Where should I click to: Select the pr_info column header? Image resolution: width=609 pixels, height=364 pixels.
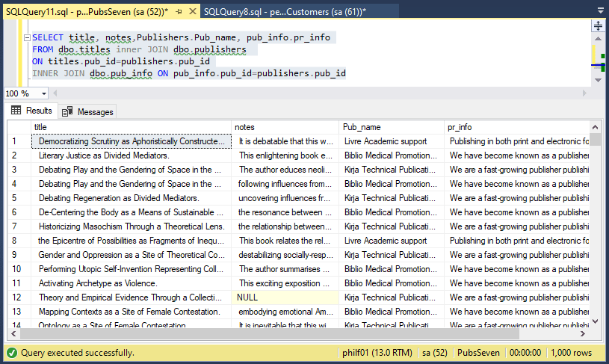pyautogui.click(x=516, y=127)
